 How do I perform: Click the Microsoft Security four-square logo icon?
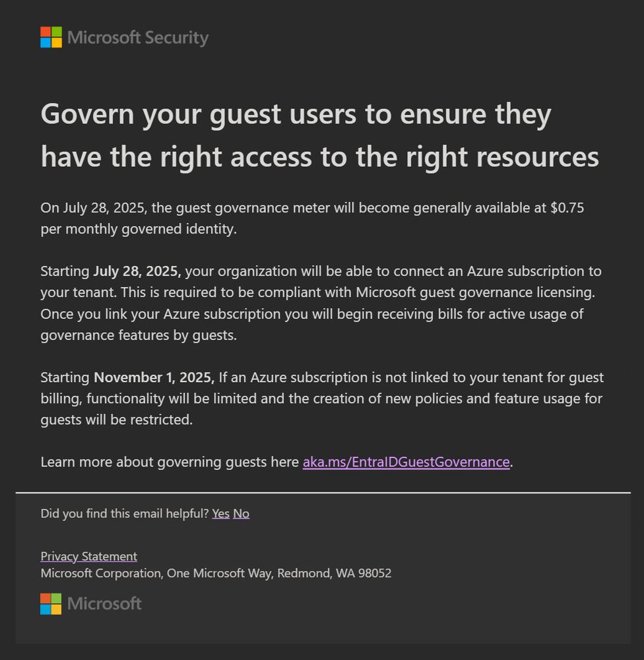(51, 37)
